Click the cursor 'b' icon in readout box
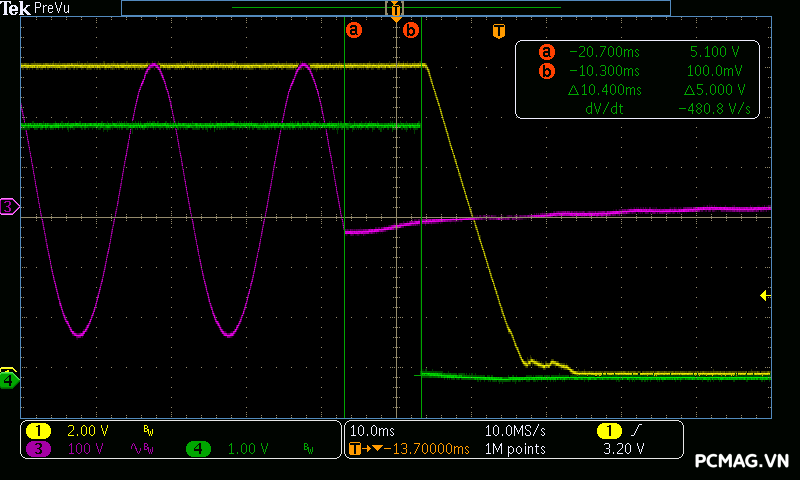The height and width of the screenshot is (480, 800). (x=546, y=71)
